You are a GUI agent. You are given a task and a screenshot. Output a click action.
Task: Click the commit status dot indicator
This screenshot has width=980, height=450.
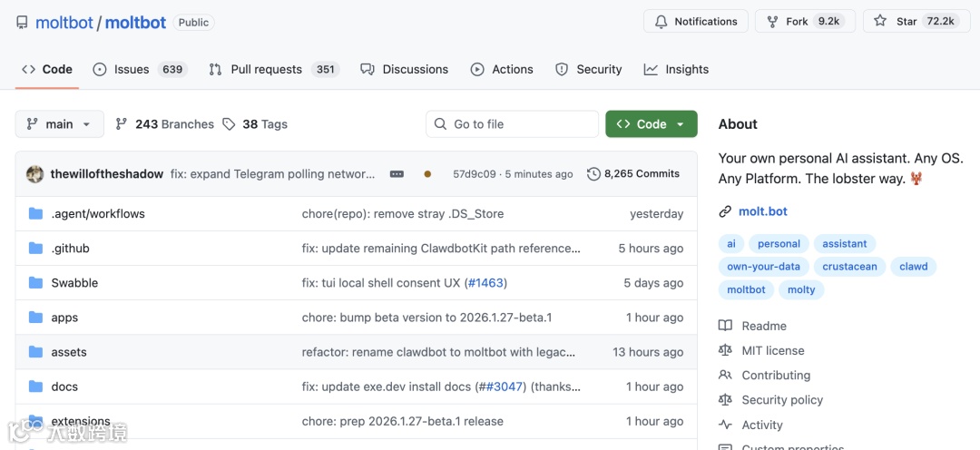[x=427, y=174]
